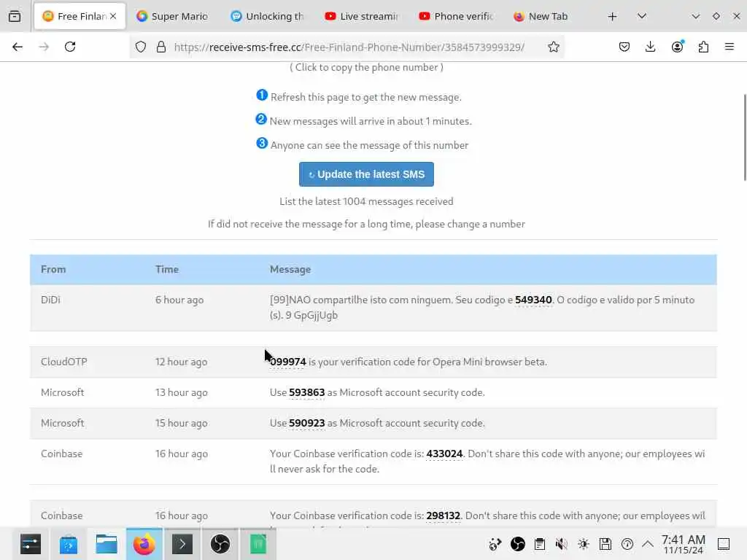Open the OBS Studio taskbar icon

point(220,544)
